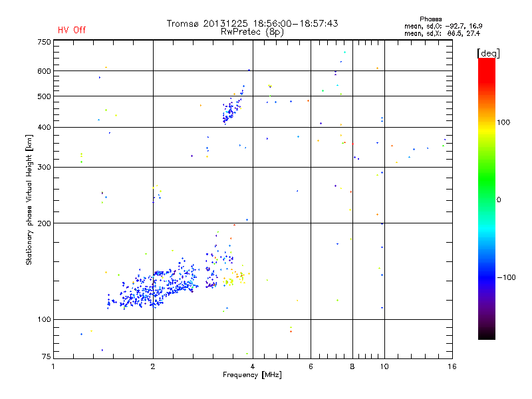Image resolution: width=532 pixels, height=399 pixels.
Task: Click the "75" height axis tick label
Action: (x=47, y=356)
